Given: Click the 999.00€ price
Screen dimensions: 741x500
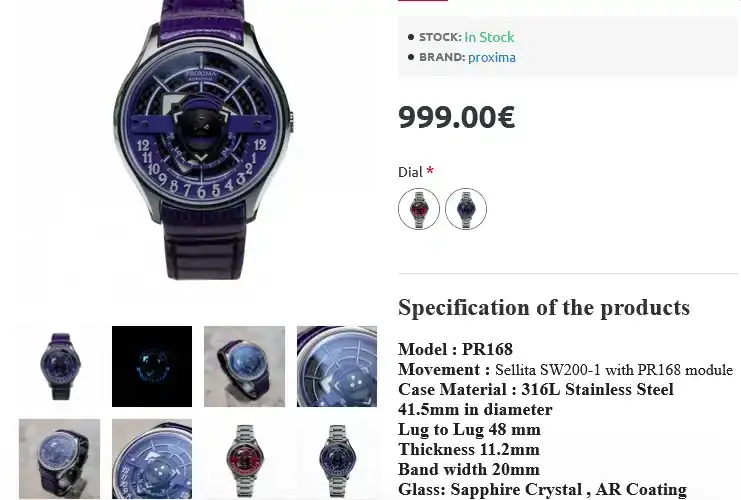Looking at the screenshot, I should tap(457, 117).
